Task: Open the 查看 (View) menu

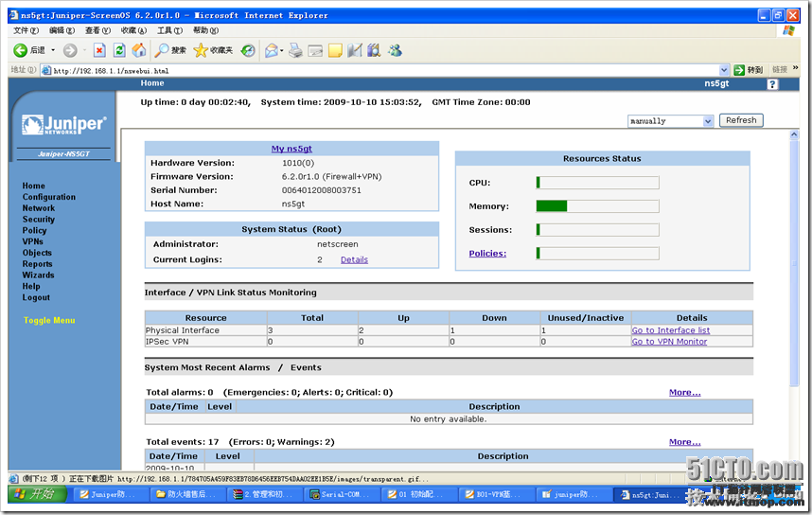Action: pos(97,30)
